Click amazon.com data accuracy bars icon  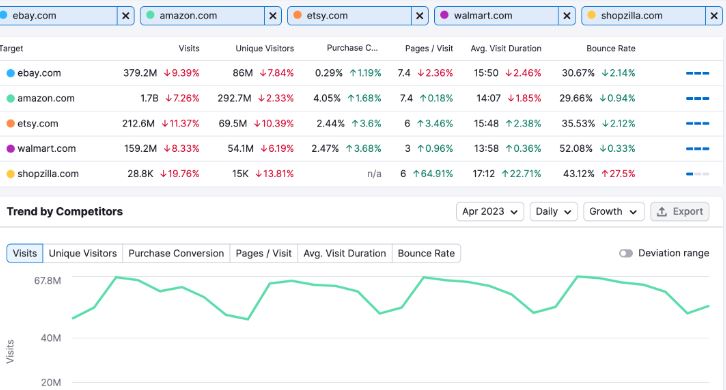tap(697, 98)
